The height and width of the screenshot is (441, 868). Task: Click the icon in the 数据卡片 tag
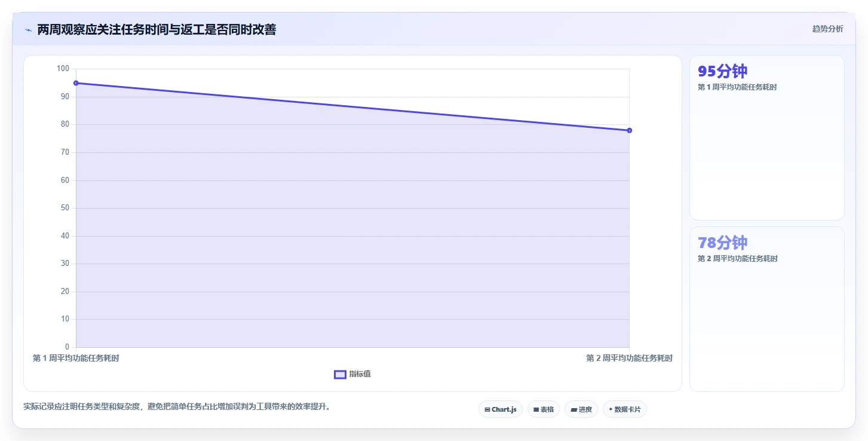tap(611, 409)
